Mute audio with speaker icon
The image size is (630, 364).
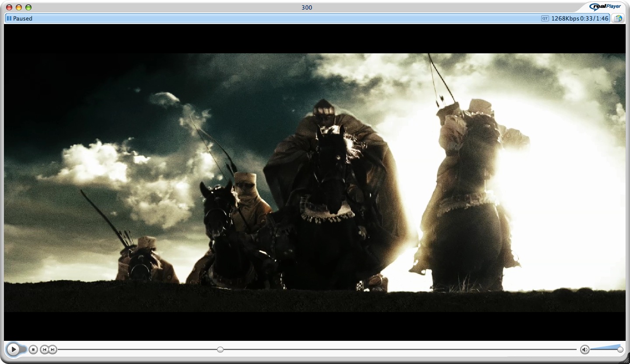(585, 350)
